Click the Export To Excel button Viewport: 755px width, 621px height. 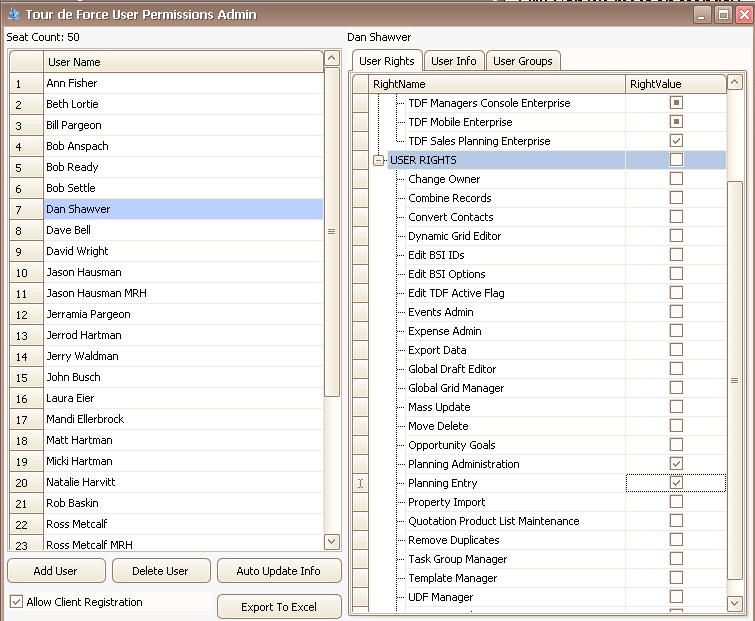(x=279, y=607)
